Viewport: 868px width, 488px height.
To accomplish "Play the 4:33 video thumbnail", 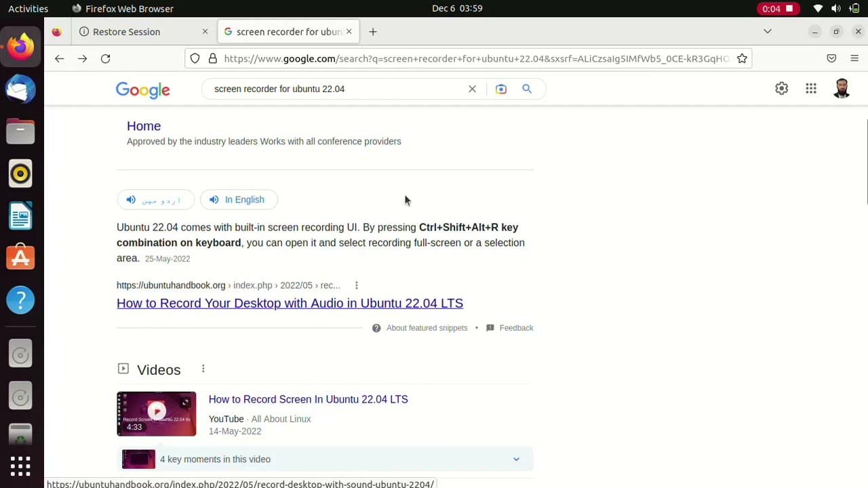I will [x=157, y=413].
